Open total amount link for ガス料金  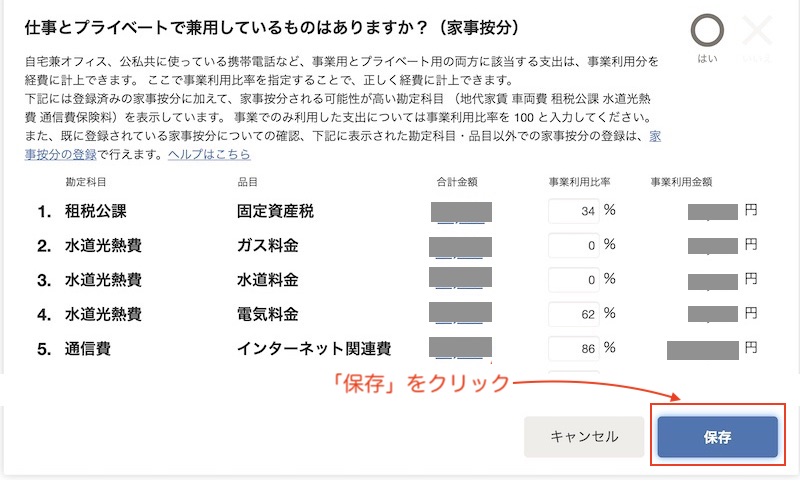pyautogui.click(x=460, y=247)
